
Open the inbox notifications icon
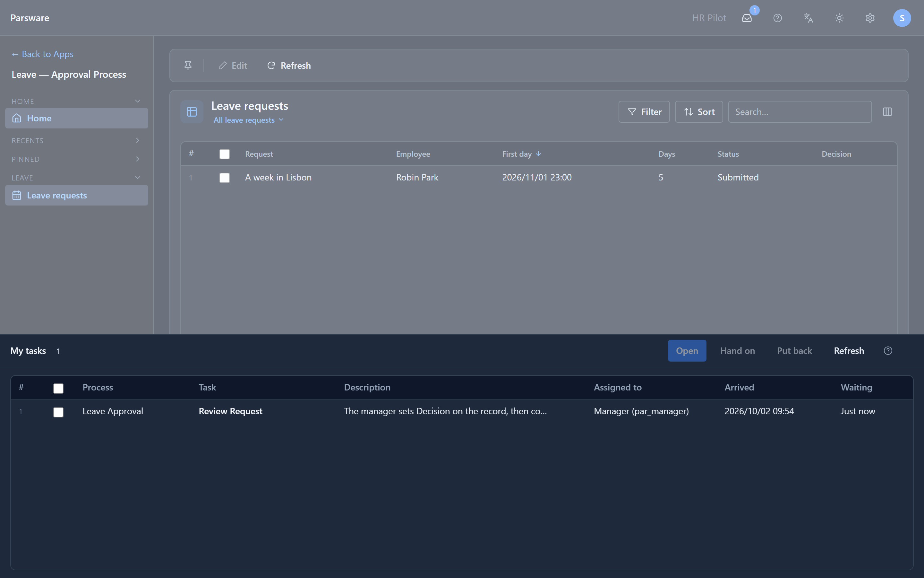click(x=747, y=18)
